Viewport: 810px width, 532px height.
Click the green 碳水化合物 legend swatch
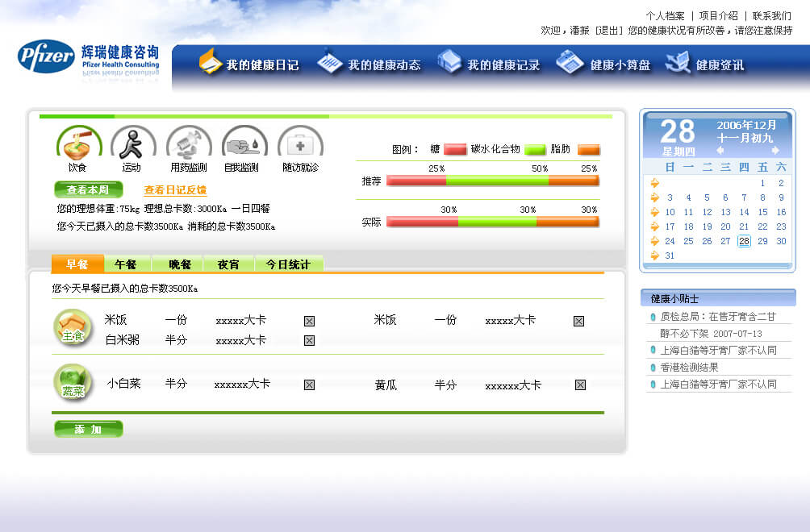tap(535, 149)
